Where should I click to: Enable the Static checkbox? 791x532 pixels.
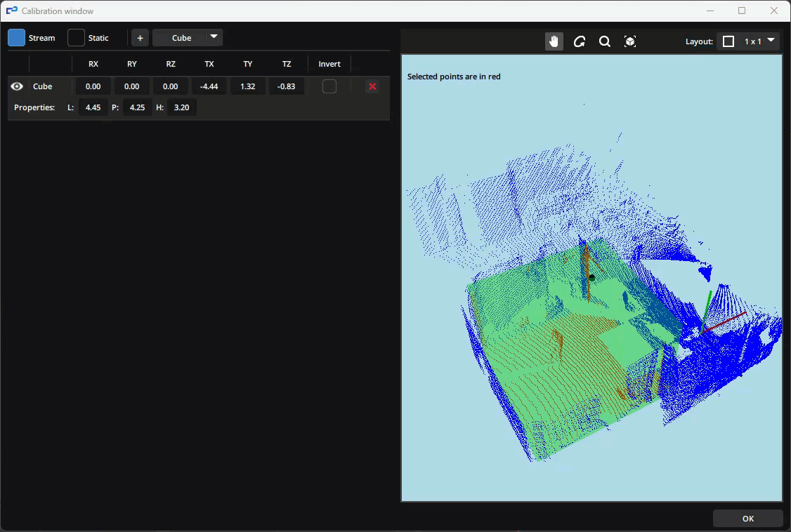[x=74, y=37]
